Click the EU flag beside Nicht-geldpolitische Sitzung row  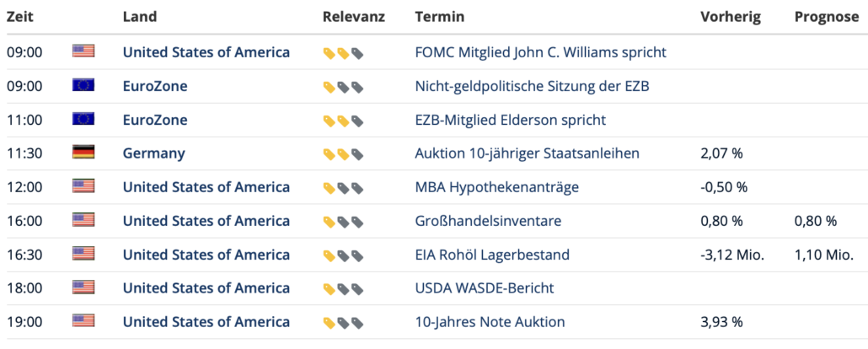[83, 85]
